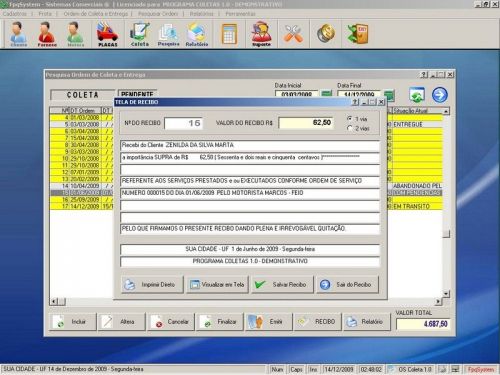
Task: Click the RECIBO button at bottom
Action: tap(318, 322)
